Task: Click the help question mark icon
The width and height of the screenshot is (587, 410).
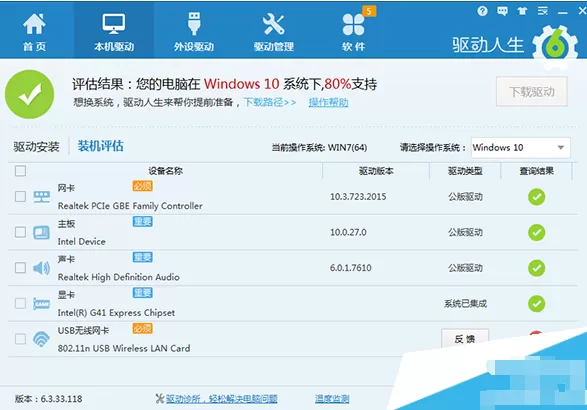Action: 483,11
